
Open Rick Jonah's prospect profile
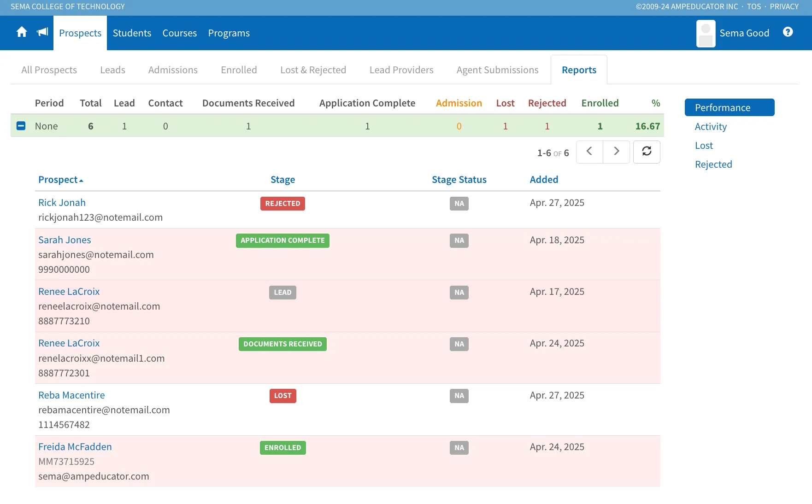62,203
